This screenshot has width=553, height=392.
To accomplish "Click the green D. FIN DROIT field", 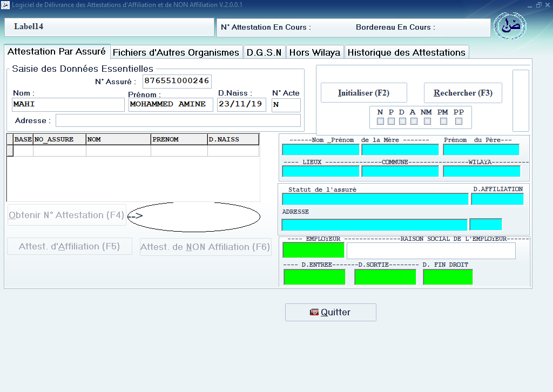I will click(448, 277).
